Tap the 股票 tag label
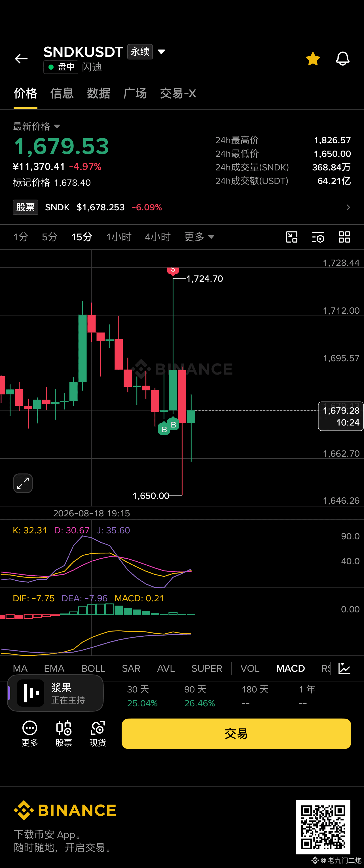Screen dimensions: 364x868 pyautogui.click(x=26, y=207)
